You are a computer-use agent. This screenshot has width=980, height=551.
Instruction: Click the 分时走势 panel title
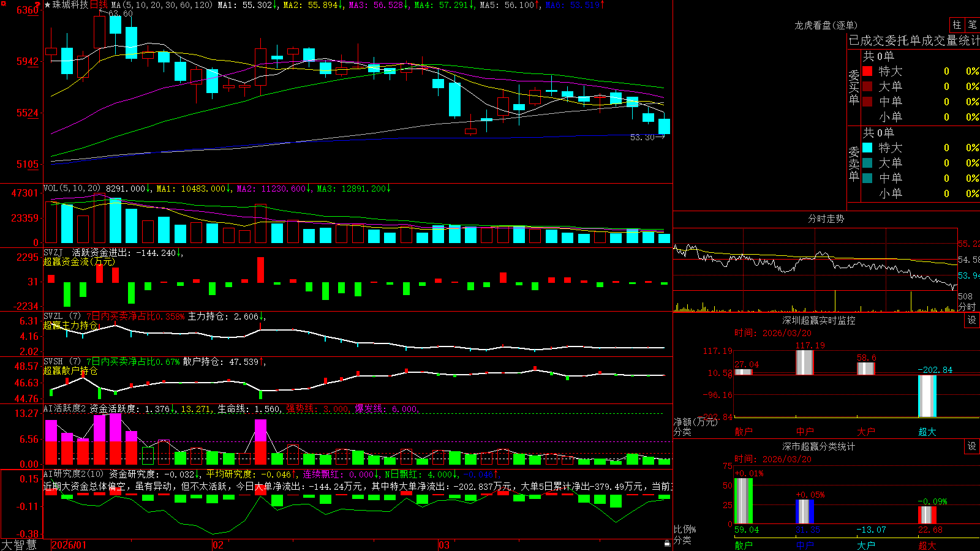pyautogui.click(x=826, y=219)
